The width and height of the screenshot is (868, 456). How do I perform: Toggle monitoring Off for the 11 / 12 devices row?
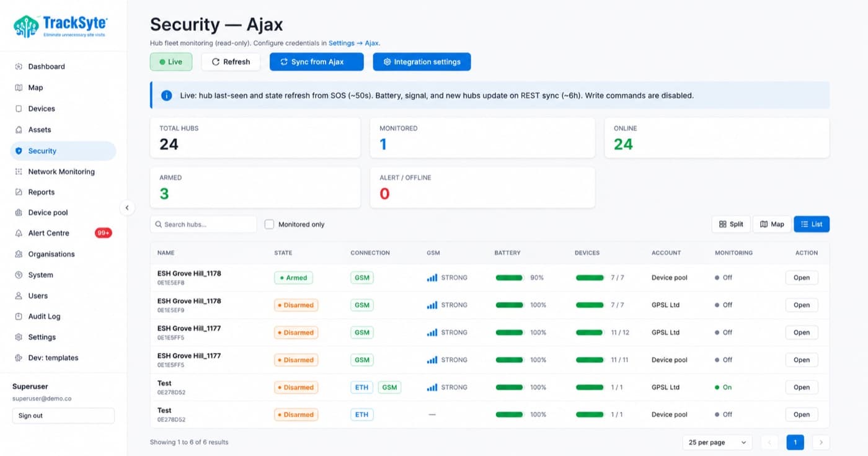coord(723,333)
